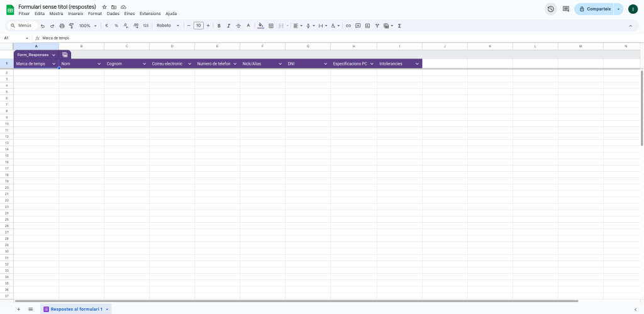The height and width of the screenshot is (314, 644).
Task: Click the Comparteix share button
Action: 594,9
